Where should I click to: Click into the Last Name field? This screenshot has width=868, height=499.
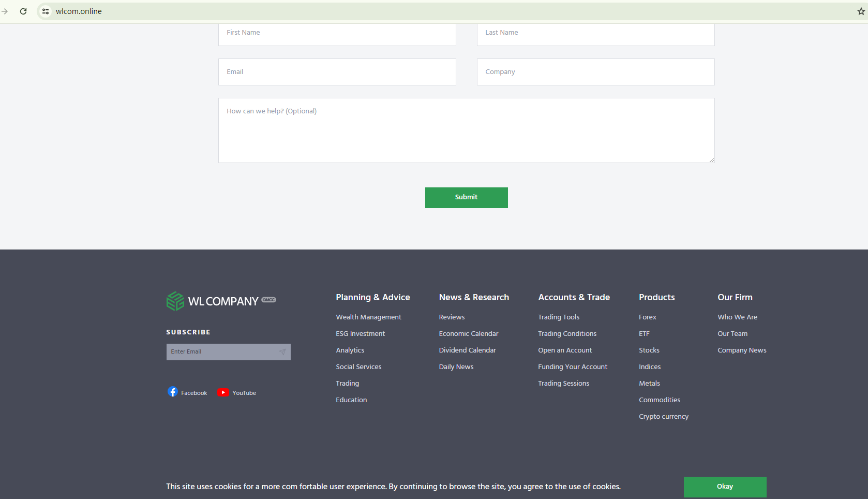coord(595,33)
